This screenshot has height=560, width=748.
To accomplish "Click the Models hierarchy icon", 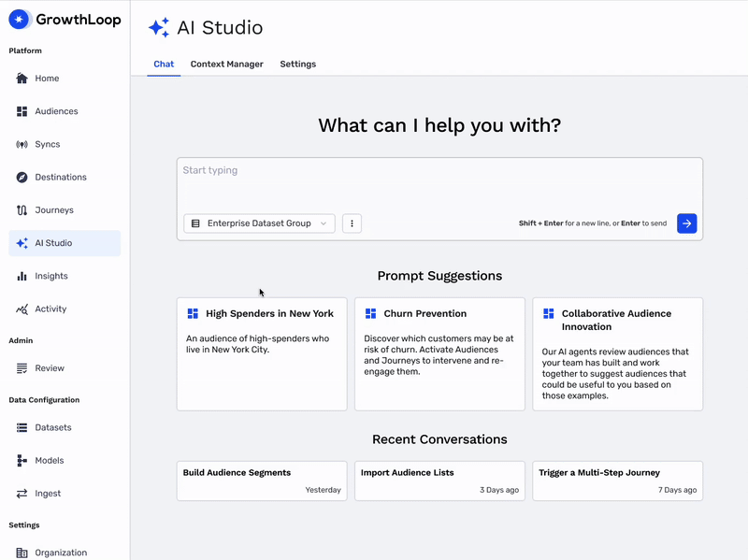I will tap(22, 461).
